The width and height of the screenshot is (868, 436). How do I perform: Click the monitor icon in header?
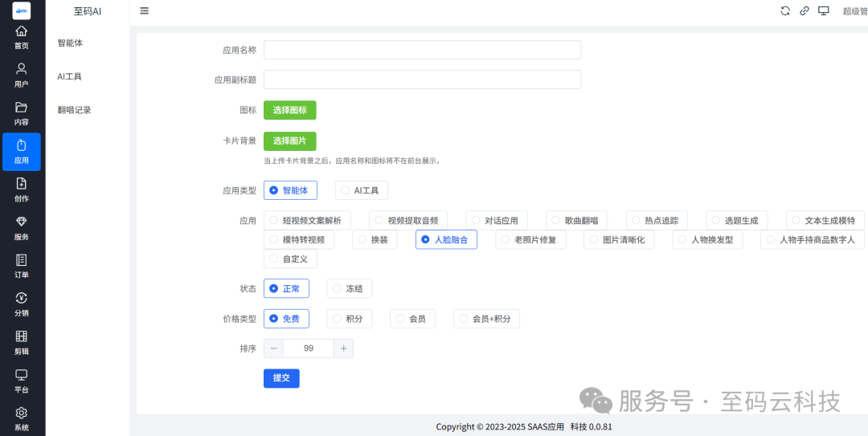tap(824, 10)
